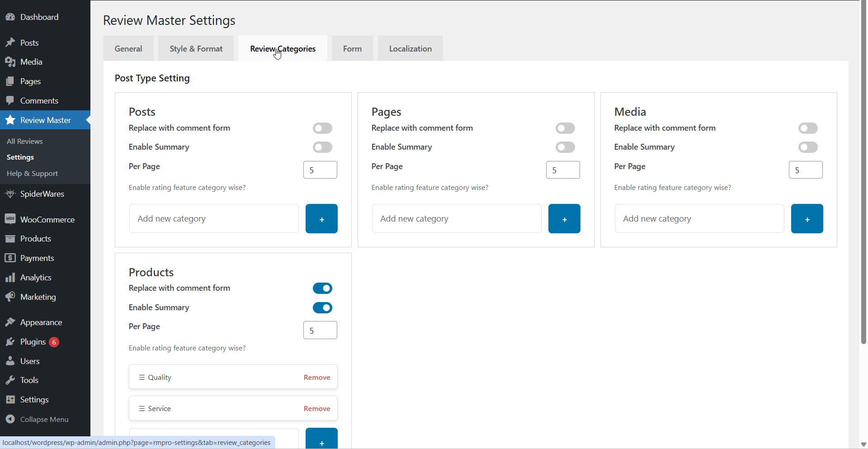Viewport: 868px width, 449px height.
Task: Click Pages Add new category field
Action: point(457,218)
